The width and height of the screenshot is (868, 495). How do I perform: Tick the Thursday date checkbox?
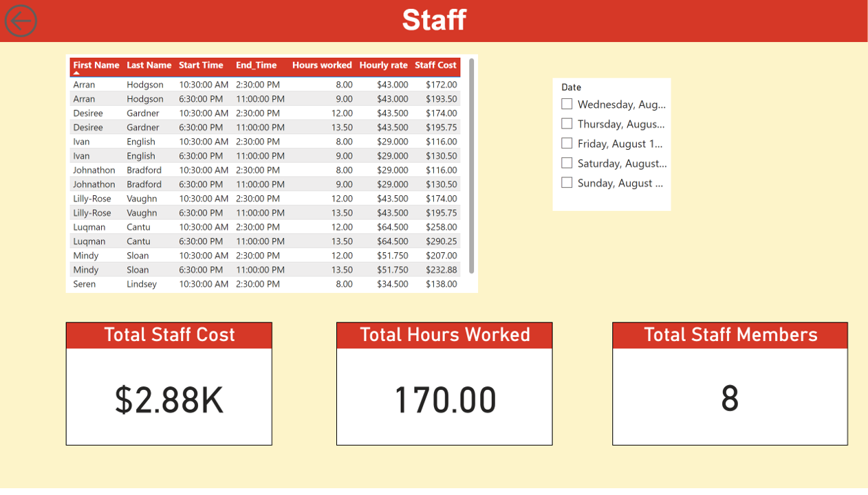coord(567,124)
